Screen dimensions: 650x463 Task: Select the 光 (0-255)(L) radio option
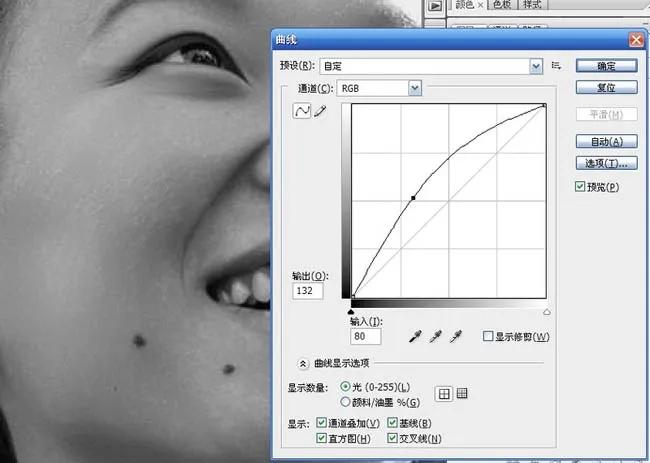tap(345, 386)
